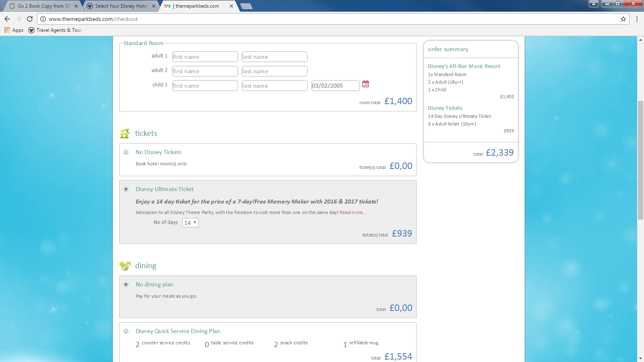Image resolution: width=644 pixels, height=362 pixels.
Task: View site information icon in address bar
Action: [x=43, y=19]
